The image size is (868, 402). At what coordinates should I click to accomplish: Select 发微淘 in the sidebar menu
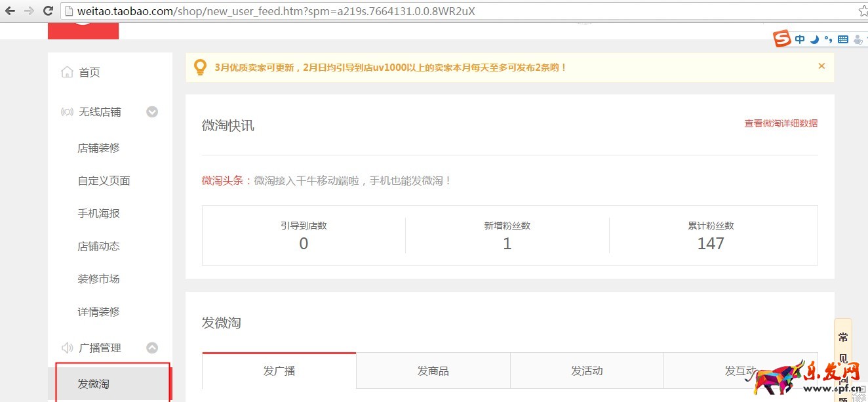click(93, 384)
